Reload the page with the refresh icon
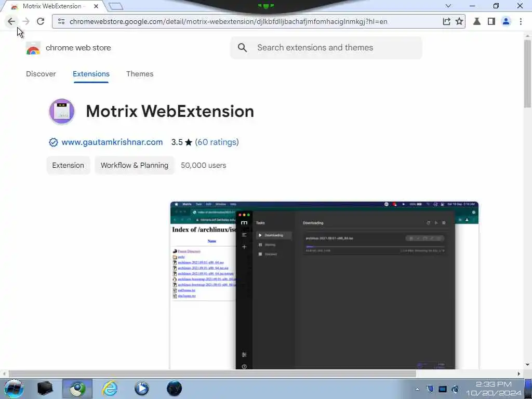Image resolution: width=532 pixels, height=399 pixels. (x=41, y=21)
